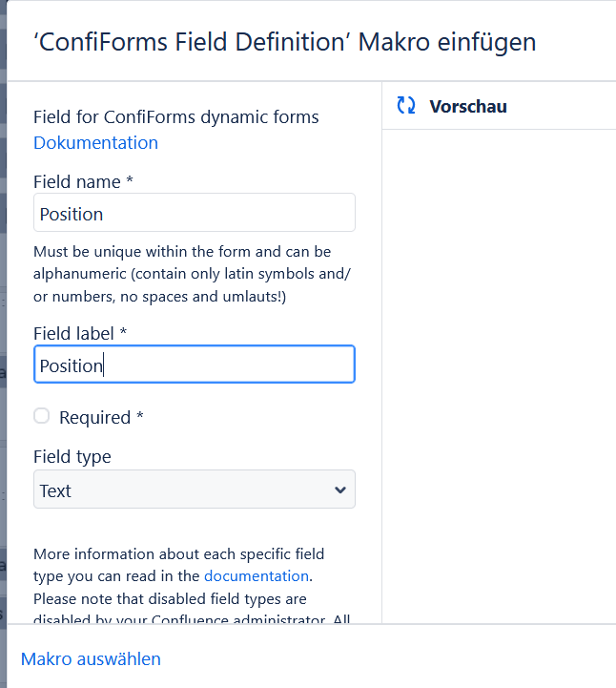Click the 'Text' value in Field type

point(55,490)
